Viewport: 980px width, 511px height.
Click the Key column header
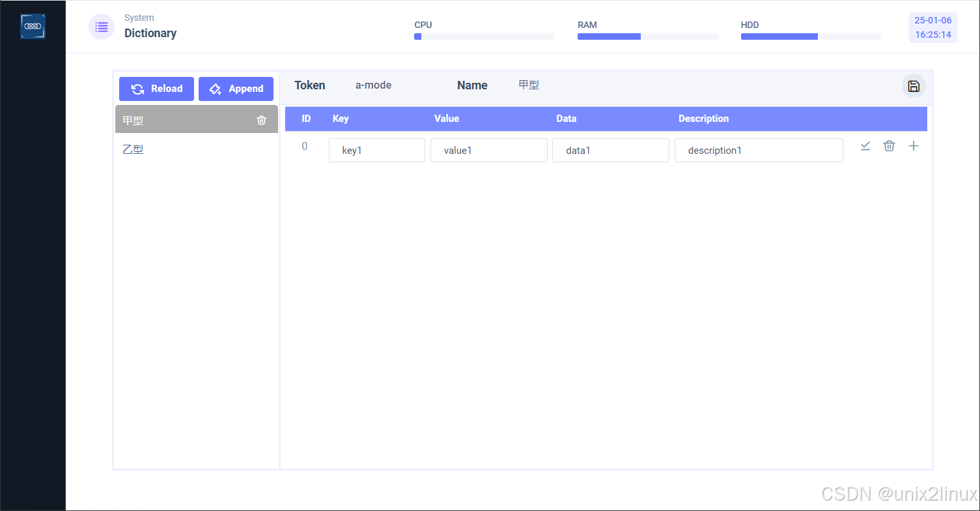point(341,119)
